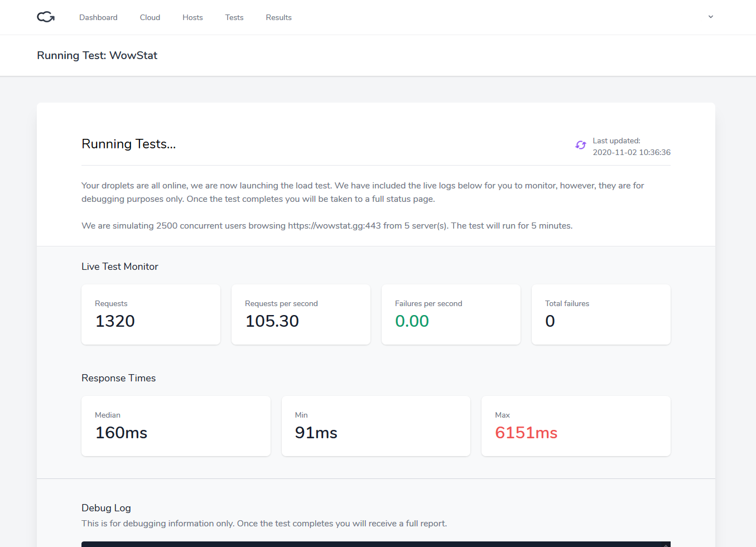
Task: Click the Live Test Monitor heading
Action: 120,267
